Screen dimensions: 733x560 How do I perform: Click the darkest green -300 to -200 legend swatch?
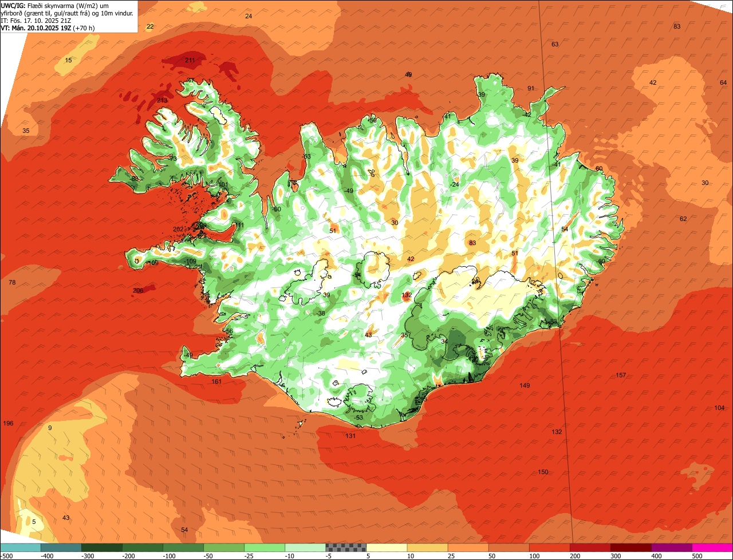coord(102,547)
